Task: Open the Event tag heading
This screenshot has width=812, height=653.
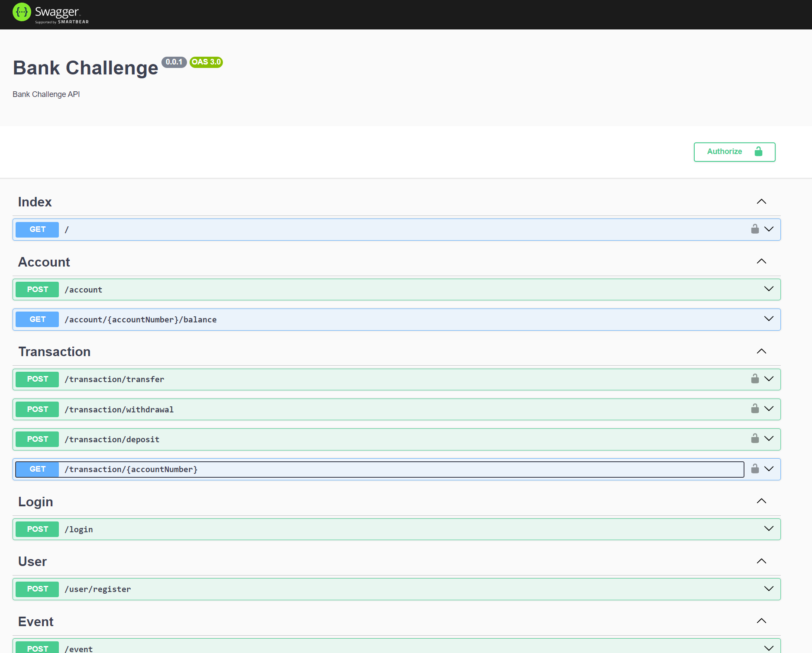Action: coord(35,622)
